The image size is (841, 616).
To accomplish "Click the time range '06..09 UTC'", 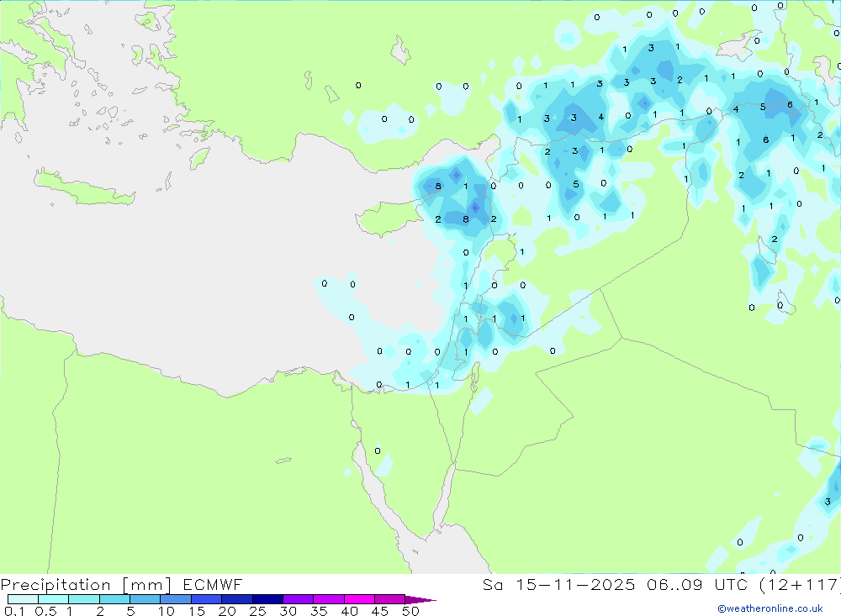I will (x=696, y=584).
